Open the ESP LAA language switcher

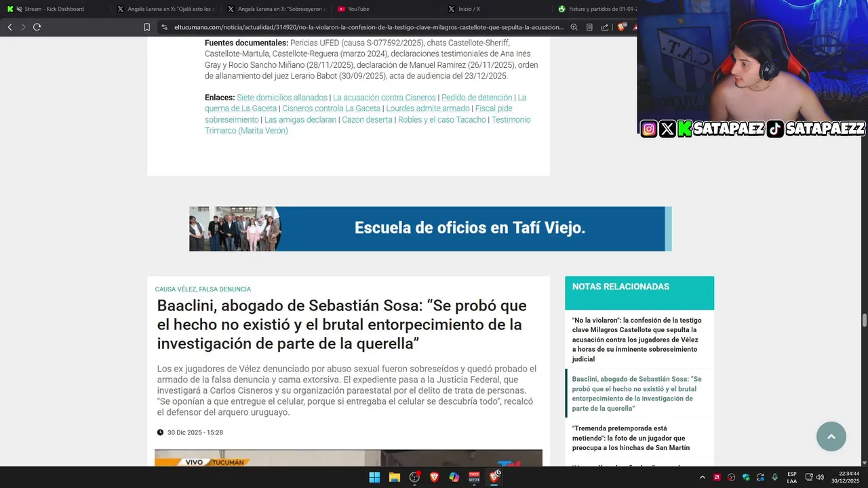[x=792, y=477]
